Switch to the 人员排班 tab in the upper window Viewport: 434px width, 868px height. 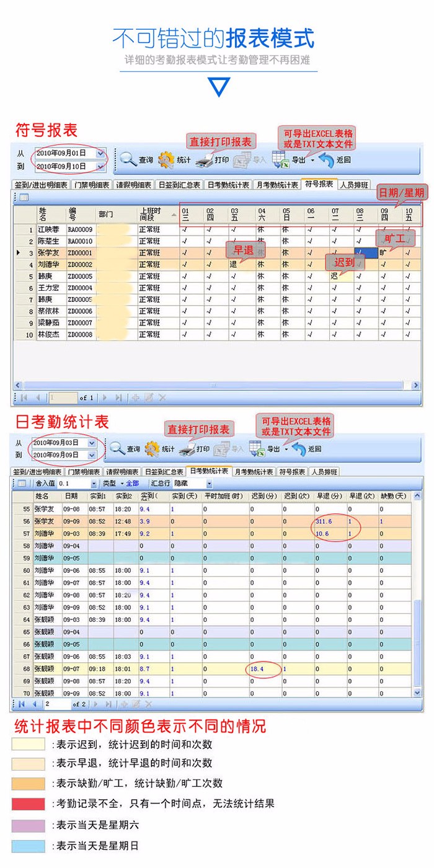coord(355,185)
